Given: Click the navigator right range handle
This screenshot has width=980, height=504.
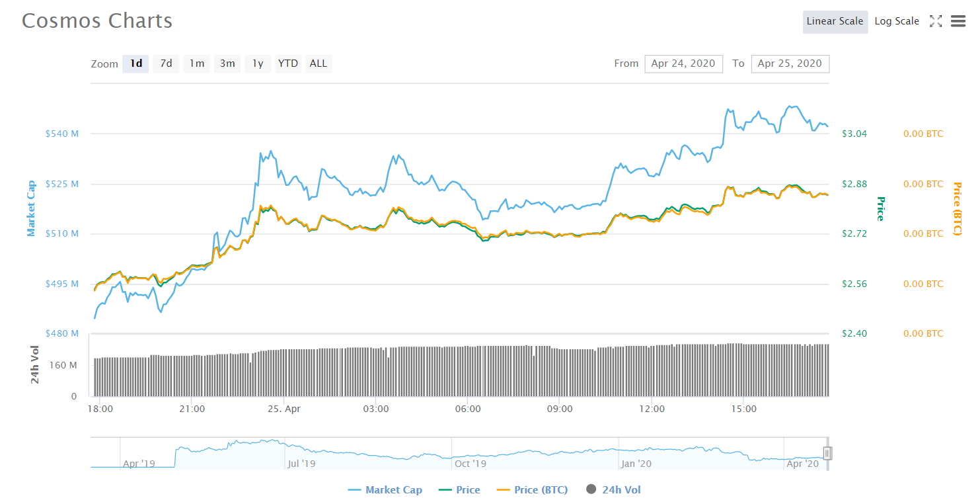Looking at the screenshot, I should click(x=827, y=453).
